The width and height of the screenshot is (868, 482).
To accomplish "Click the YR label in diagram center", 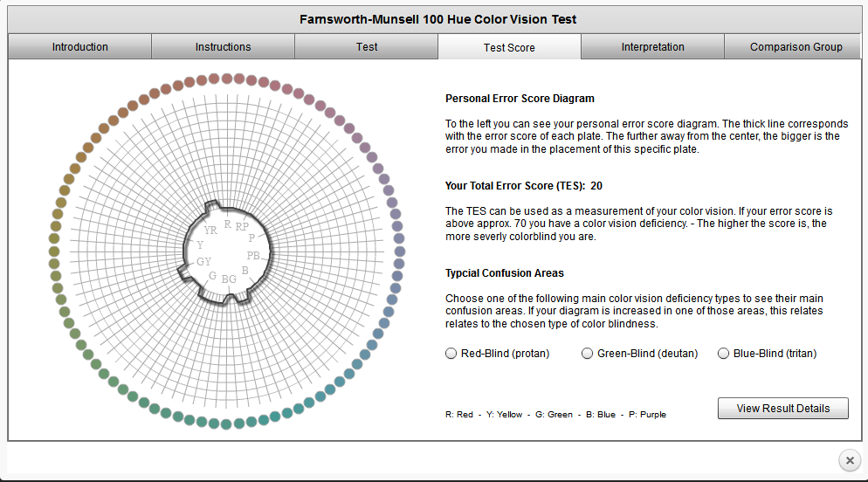I will click(x=210, y=231).
